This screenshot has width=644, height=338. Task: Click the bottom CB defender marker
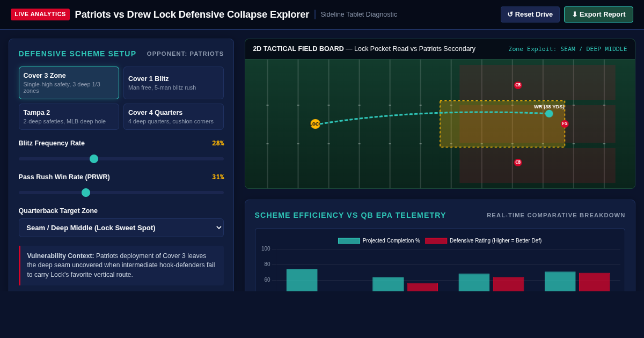(x=518, y=162)
